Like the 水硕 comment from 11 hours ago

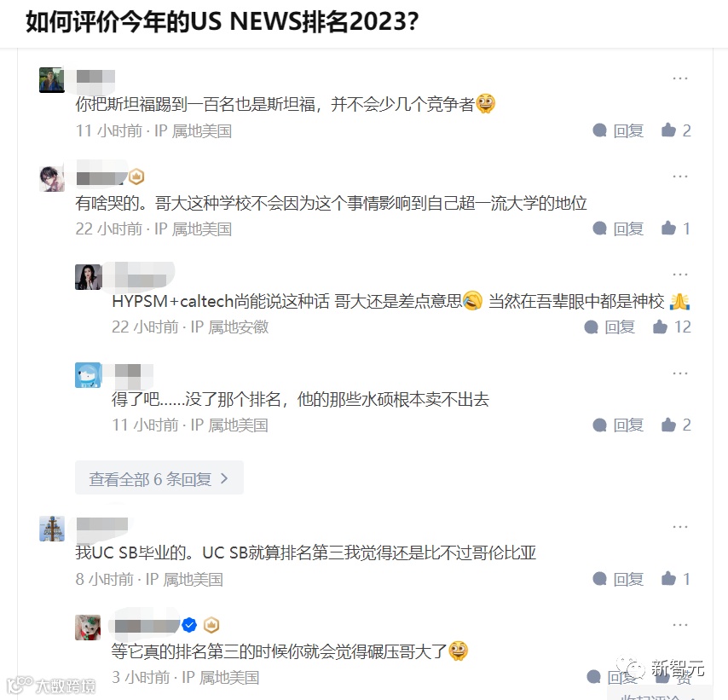(x=675, y=425)
